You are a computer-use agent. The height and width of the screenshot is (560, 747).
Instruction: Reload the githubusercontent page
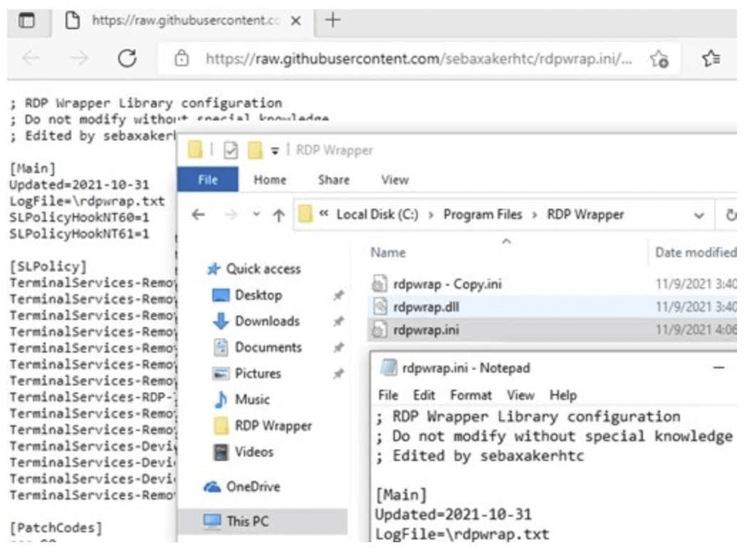click(127, 58)
